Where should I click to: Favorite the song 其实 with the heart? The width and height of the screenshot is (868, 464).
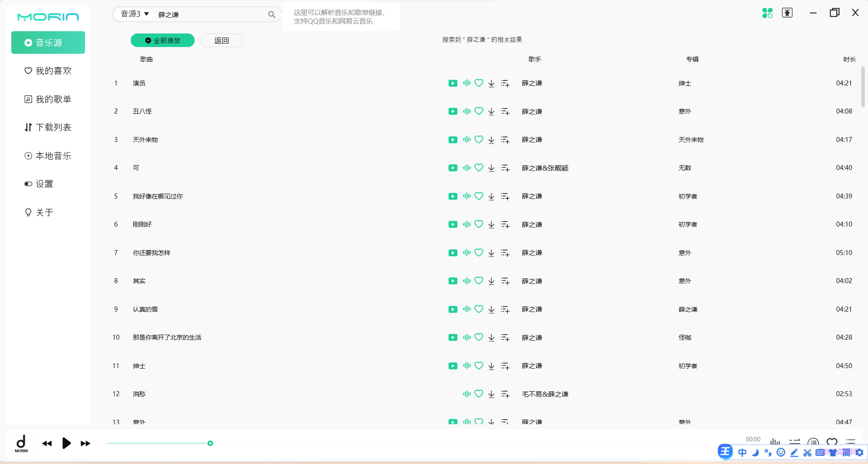pyautogui.click(x=479, y=280)
